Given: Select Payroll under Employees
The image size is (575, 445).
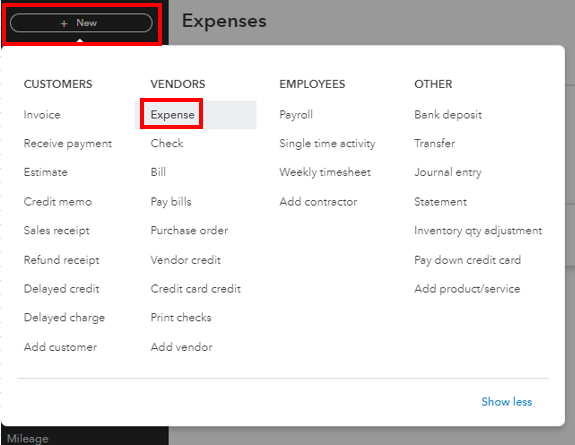Looking at the screenshot, I should pyautogui.click(x=296, y=114).
